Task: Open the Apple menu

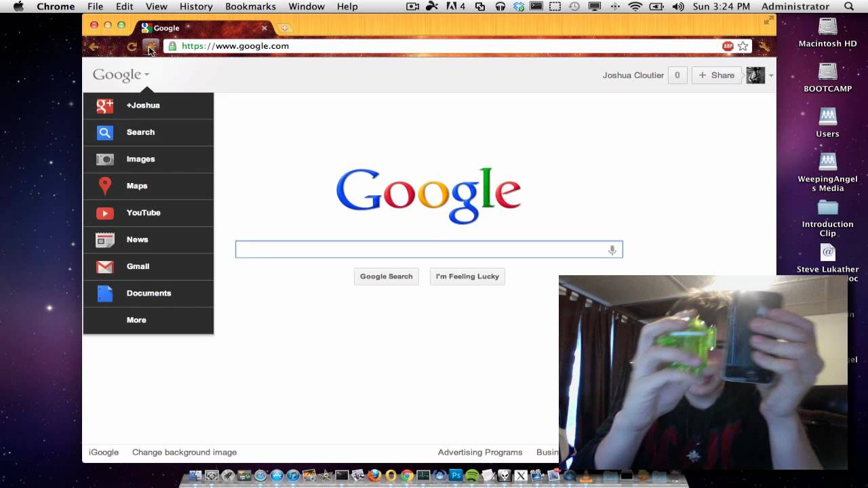Action: point(18,6)
